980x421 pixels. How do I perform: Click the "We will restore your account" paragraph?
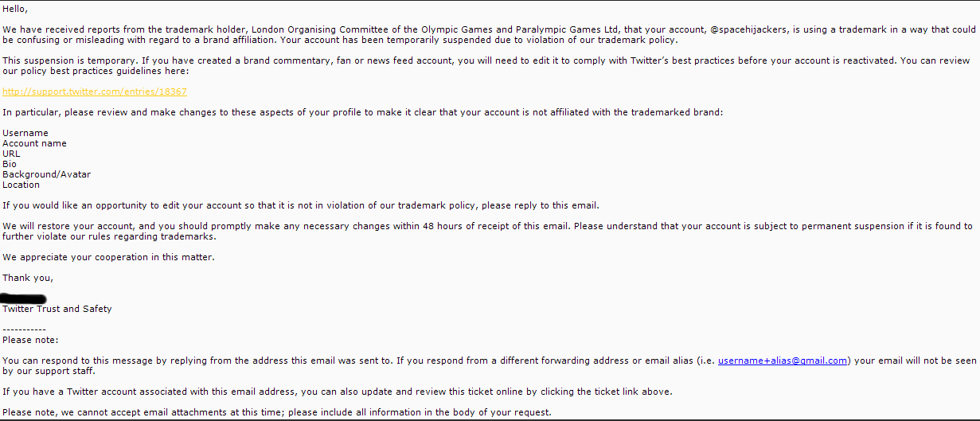click(487, 231)
